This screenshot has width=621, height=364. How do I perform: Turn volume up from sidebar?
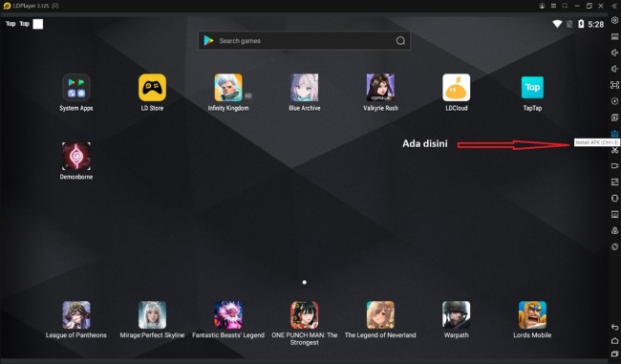click(x=614, y=53)
